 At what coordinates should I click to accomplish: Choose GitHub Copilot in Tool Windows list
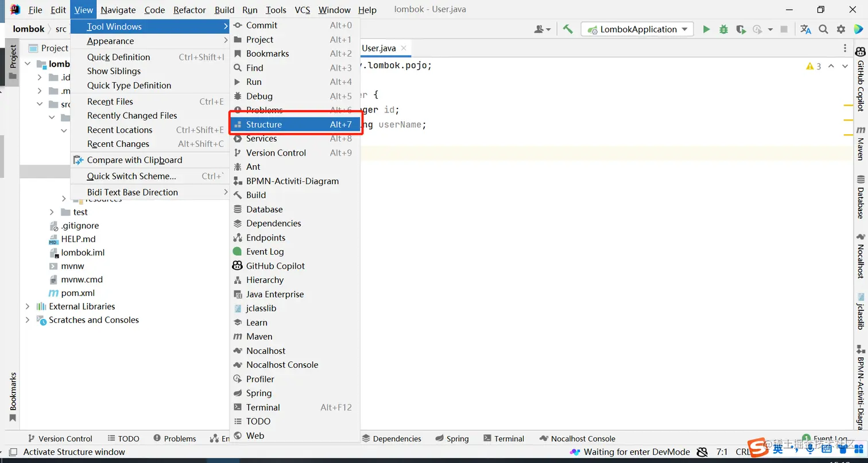(x=295, y=266)
